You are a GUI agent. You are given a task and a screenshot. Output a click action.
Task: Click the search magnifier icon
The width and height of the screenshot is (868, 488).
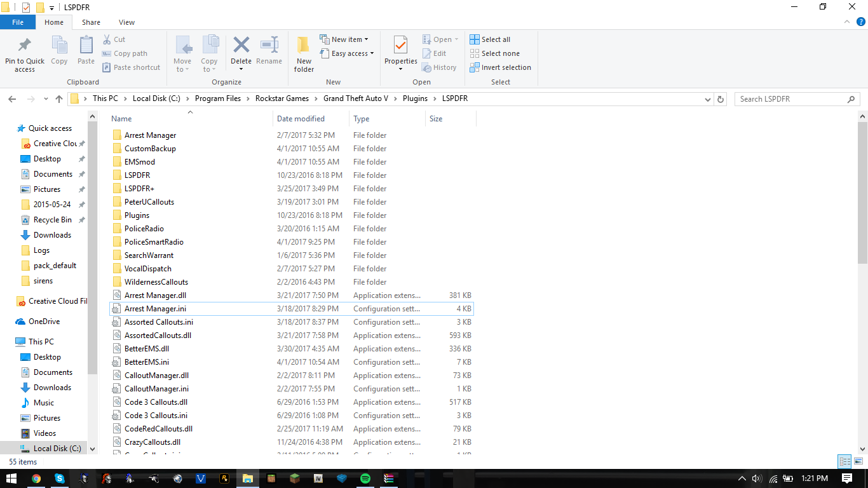click(851, 99)
